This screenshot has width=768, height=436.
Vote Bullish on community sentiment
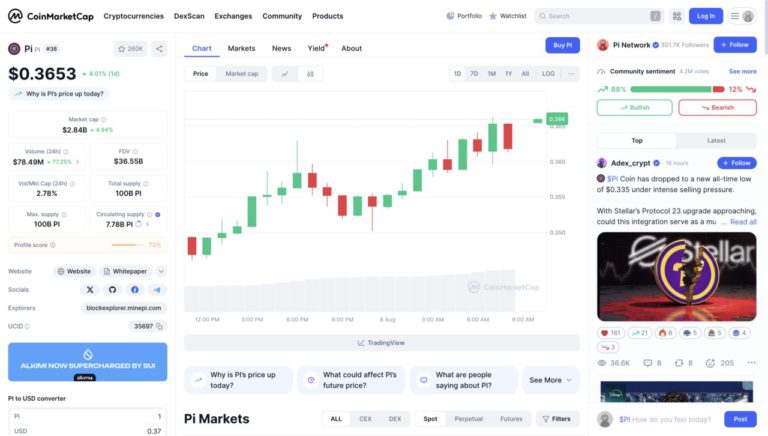pos(634,107)
